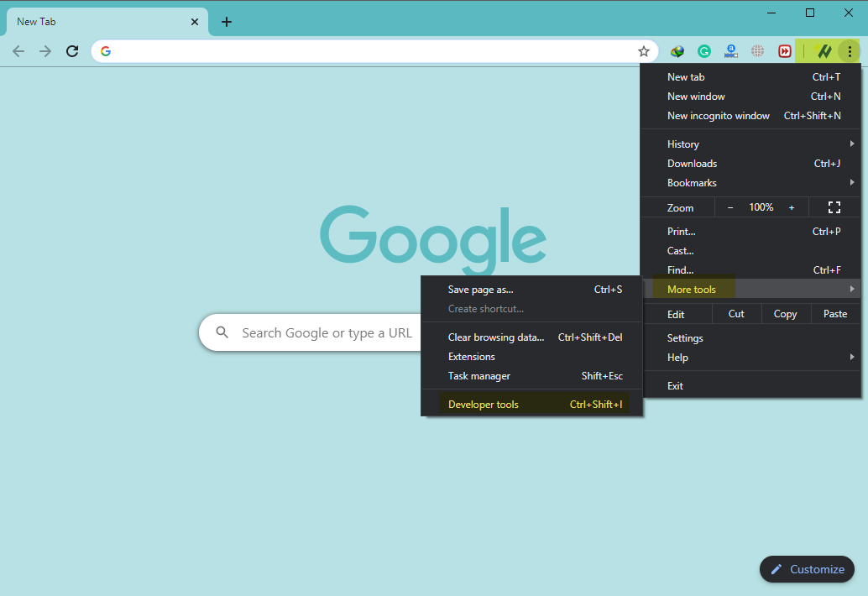Click the green slashes extension icon
Image resolution: width=868 pixels, height=596 pixels.
(824, 51)
